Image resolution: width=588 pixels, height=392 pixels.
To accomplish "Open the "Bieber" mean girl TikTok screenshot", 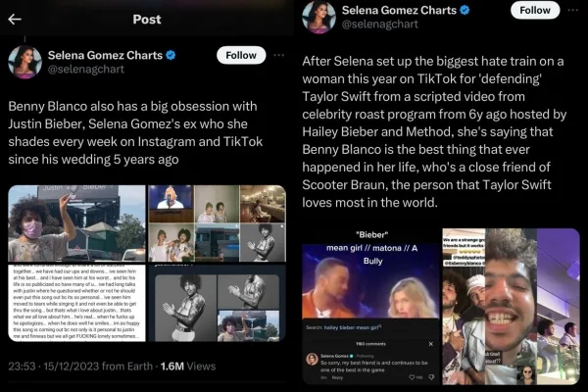I will (x=370, y=307).
